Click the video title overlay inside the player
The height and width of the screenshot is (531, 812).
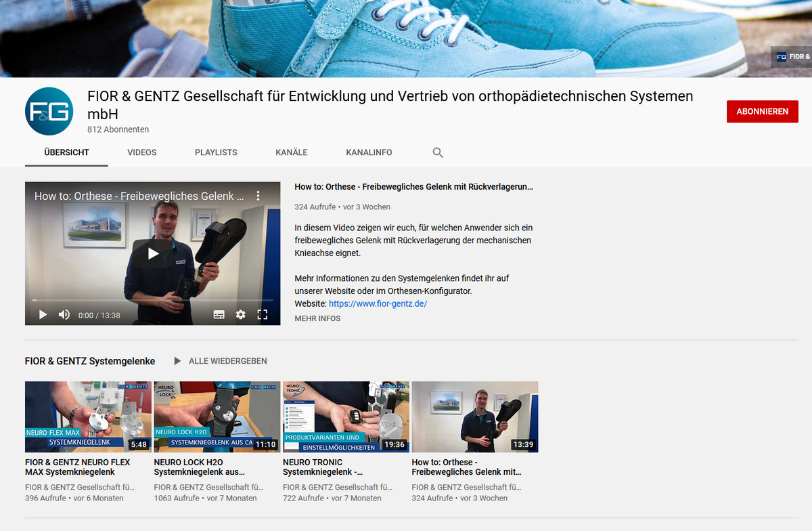point(139,196)
